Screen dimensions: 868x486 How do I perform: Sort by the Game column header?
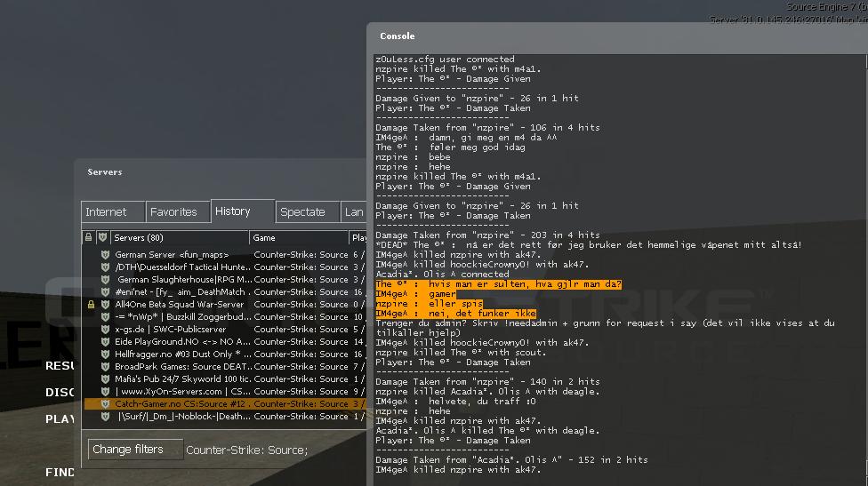pos(299,238)
